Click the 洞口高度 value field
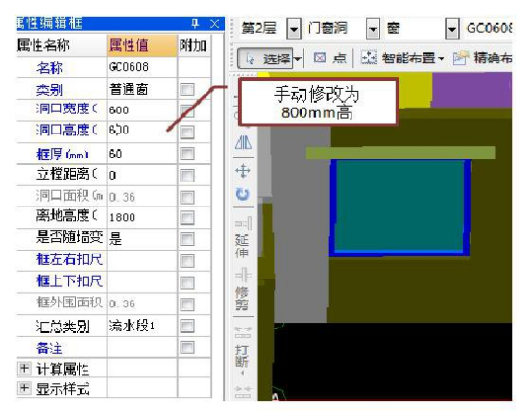Viewport: 532px width, 412px height. click(142, 131)
